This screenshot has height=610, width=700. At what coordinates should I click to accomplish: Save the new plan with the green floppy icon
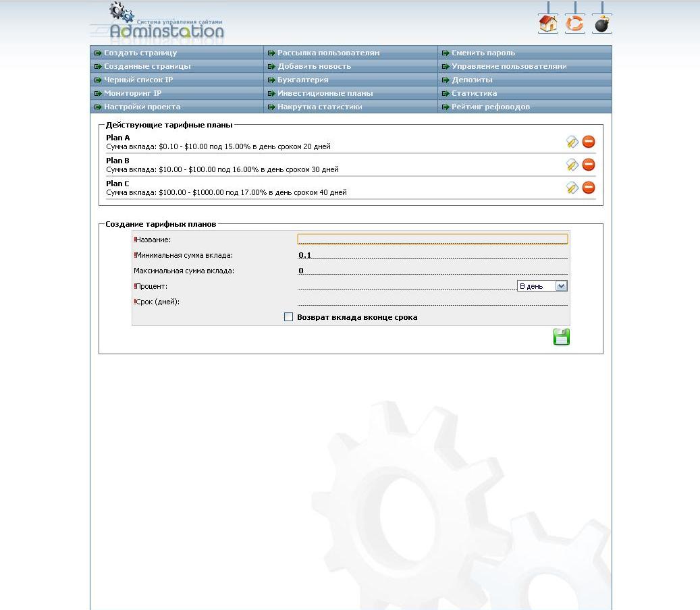561,337
